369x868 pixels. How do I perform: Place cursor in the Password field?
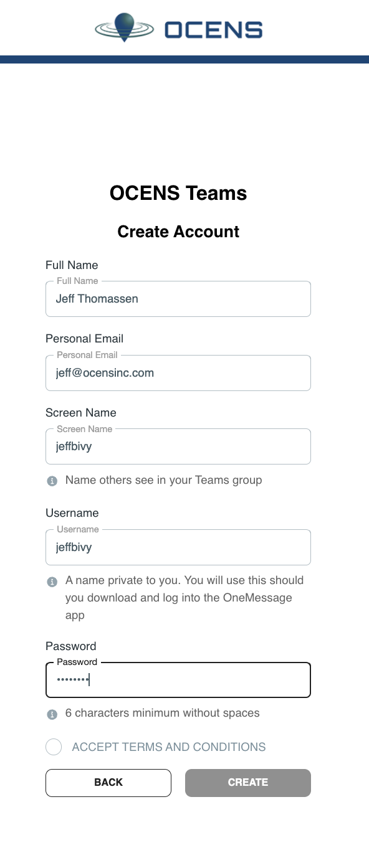(178, 680)
